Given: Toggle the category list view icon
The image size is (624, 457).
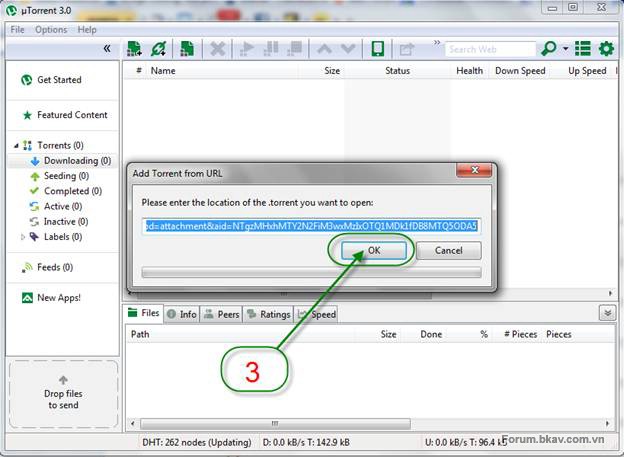Looking at the screenshot, I should pyautogui.click(x=582, y=48).
